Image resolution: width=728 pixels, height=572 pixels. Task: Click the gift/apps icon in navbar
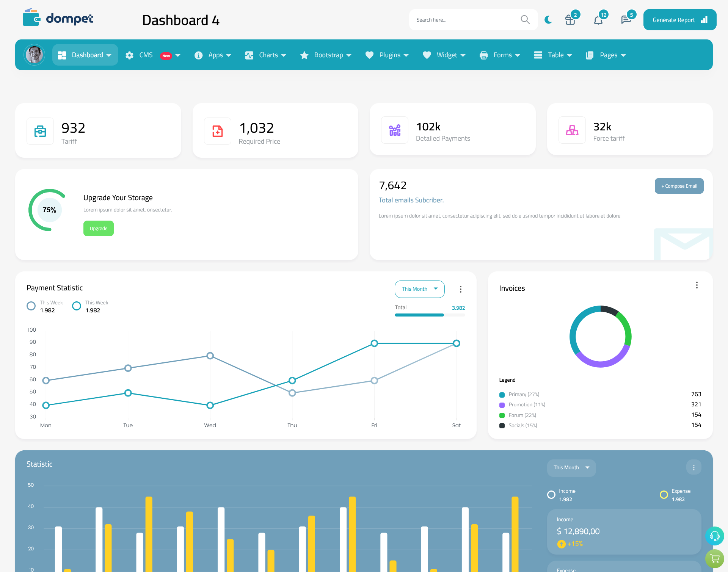570,19
